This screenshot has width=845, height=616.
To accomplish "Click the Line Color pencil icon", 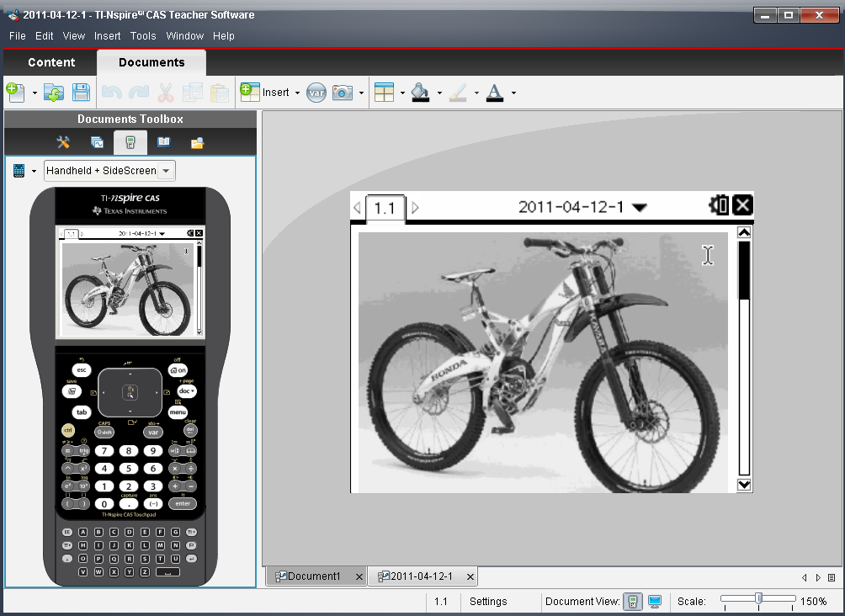I will click(x=458, y=93).
